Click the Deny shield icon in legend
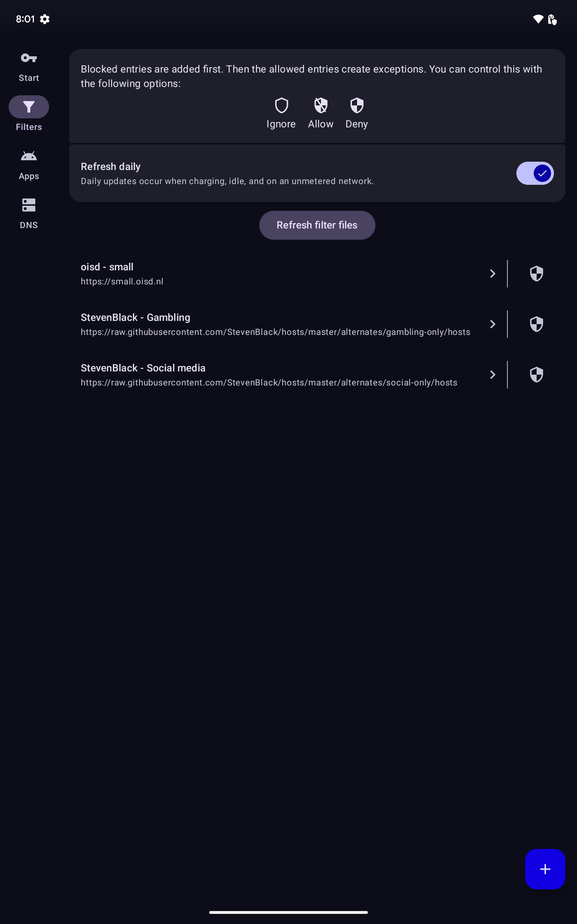The image size is (577, 924). pos(356,105)
